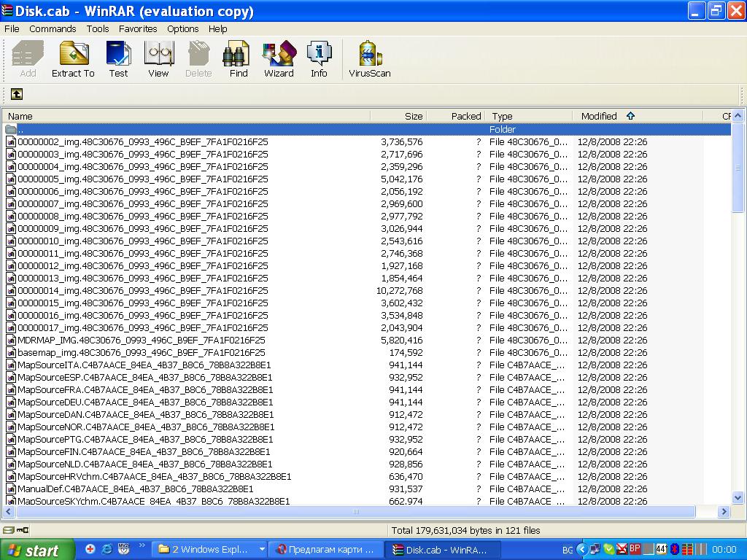Select the MapSourceDEU file row
Viewport: 747px width, 560px height.
[x=144, y=402]
